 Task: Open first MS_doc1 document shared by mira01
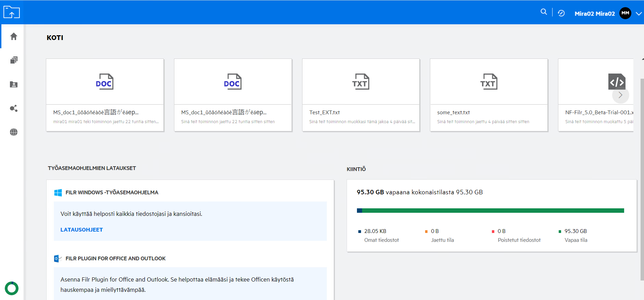pyautogui.click(x=105, y=95)
